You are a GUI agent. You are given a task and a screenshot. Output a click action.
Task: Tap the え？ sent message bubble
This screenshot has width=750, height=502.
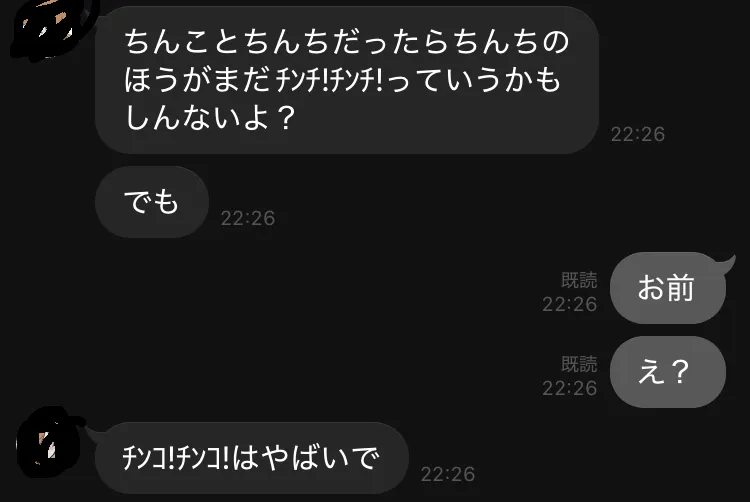coord(668,372)
